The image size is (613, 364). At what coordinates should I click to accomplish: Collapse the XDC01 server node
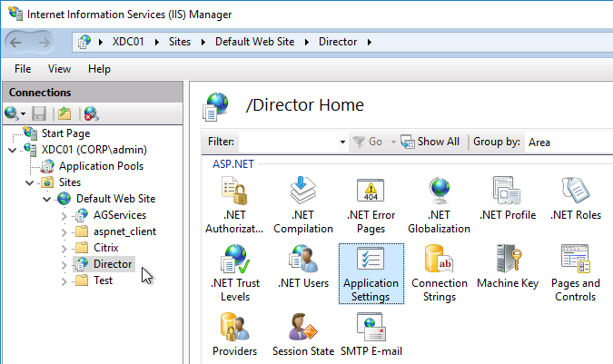click(13, 150)
